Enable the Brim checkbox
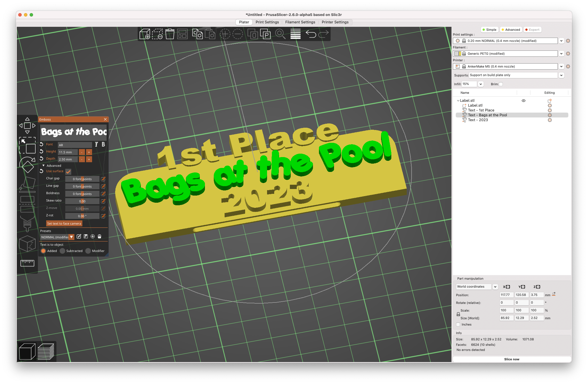 [x=501, y=84]
